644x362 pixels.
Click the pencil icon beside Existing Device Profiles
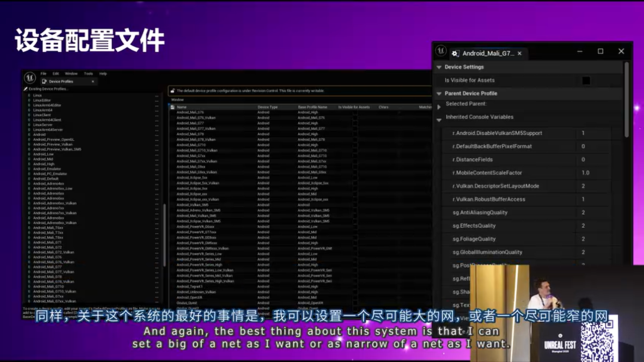pos(26,89)
